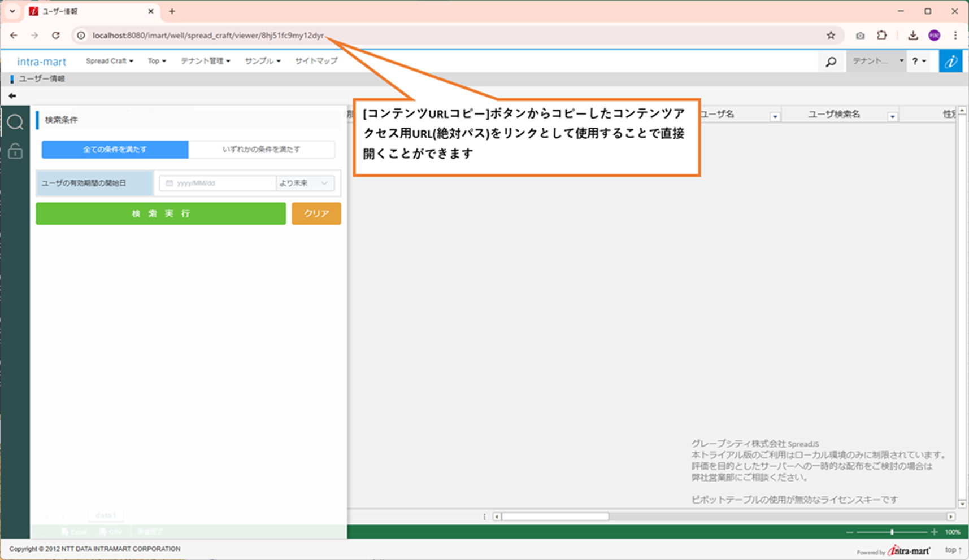969x560 pixels.
Task: Open the browser downloads icon
Action: point(912,36)
